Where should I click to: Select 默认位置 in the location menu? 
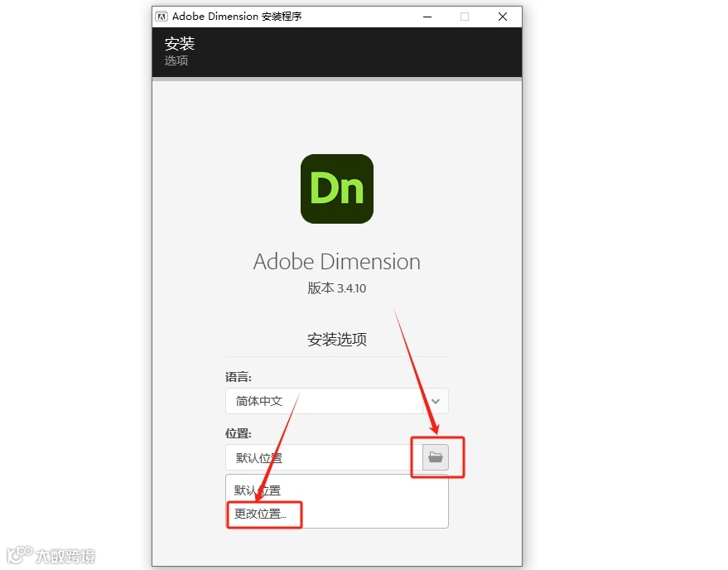[x=258, y=490]
